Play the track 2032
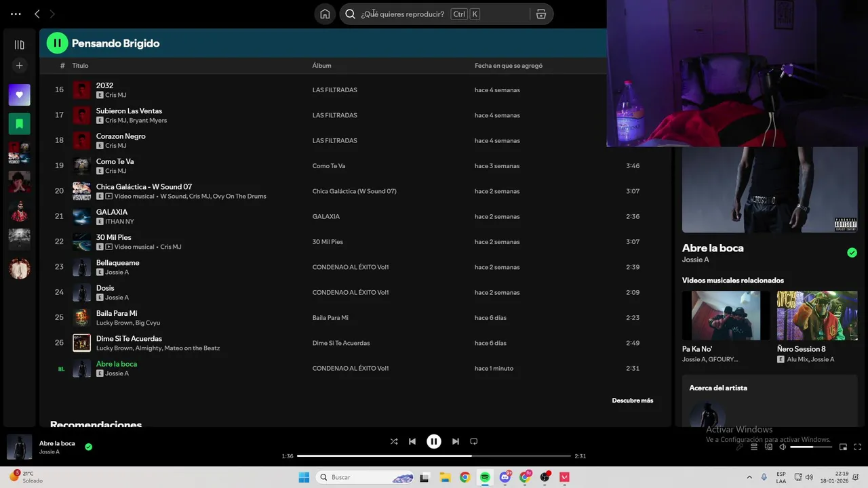Screen dimensions: 868x488 (104, 85)
